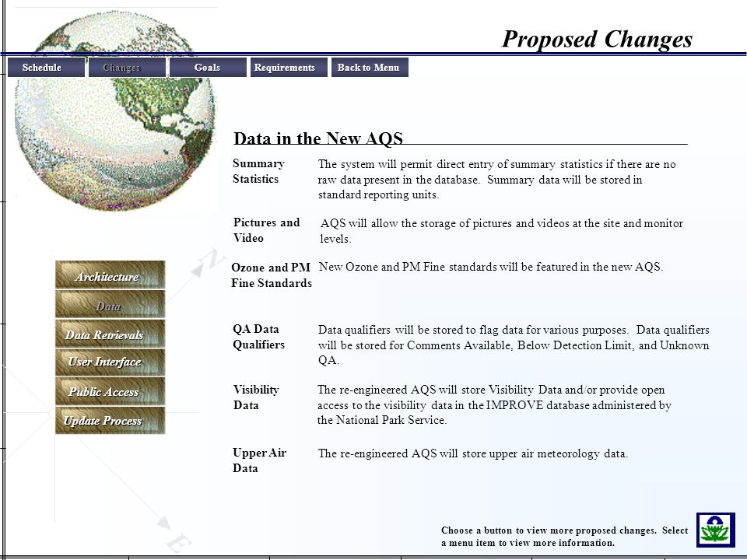This screenshot has width=747, height=560.
Task: Open the Schedule section
Action: coord(46,67)
